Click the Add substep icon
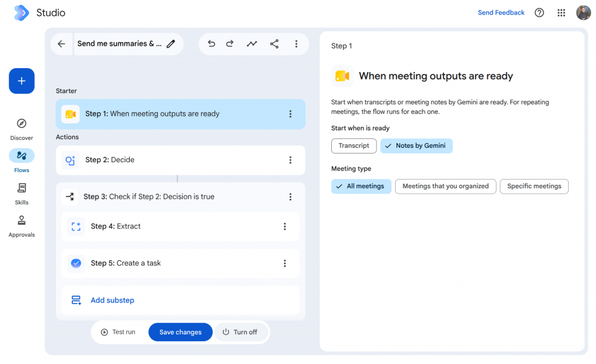Viewport: 596px width, 364px height. click(76, 300)
